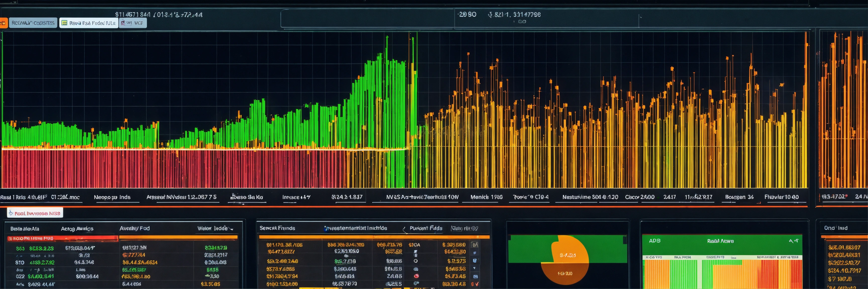Viewport: 868px width, 289px height.
Task: Open the 'Aveamy Fud' column tab
Action: click(134, 228)
